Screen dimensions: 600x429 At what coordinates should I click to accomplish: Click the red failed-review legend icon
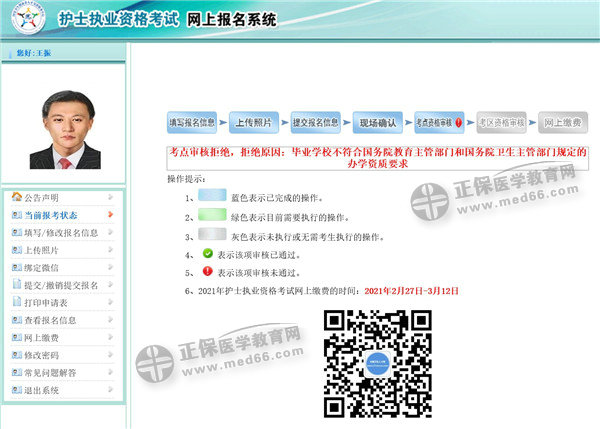pos(208,271)
